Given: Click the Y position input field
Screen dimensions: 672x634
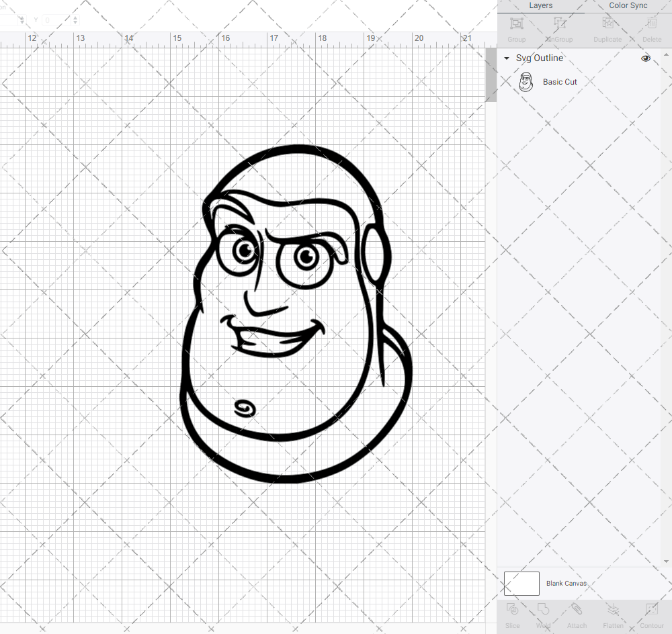Looking at the screenshot, I should tap(56, 20).
